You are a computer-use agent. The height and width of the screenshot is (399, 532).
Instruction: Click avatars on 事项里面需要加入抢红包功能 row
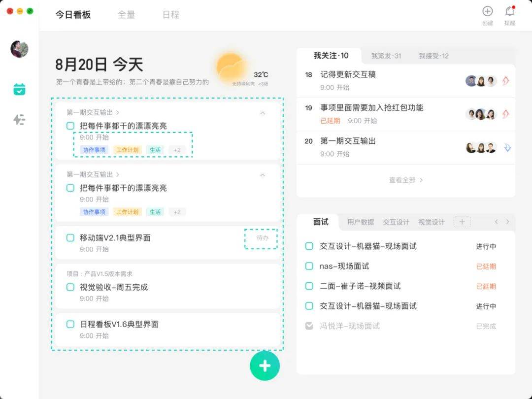481,114
